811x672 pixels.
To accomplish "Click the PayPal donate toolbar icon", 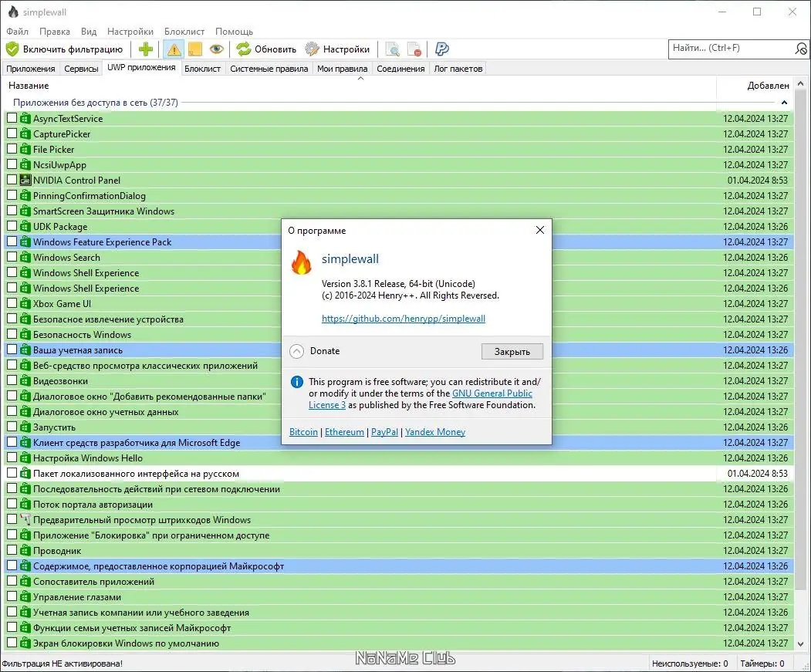I will click(441, 49).
